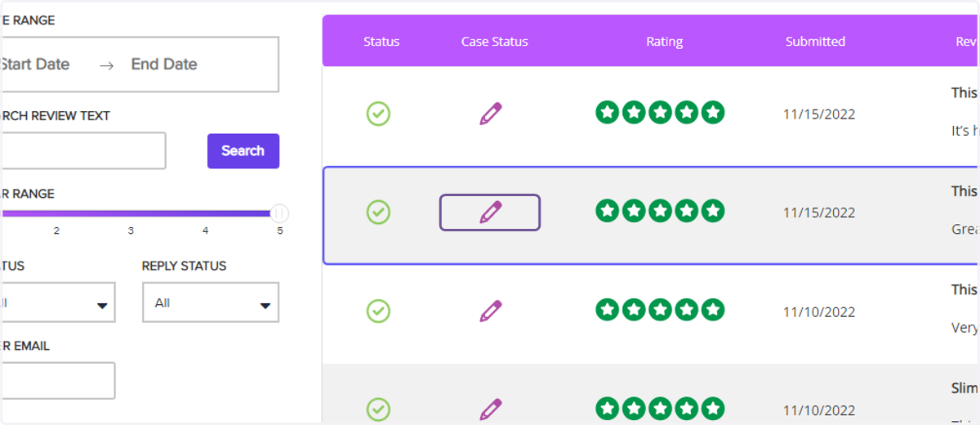Sort by Submitted column header
This screenshot has height=425, width=980.
pos(815,41)
